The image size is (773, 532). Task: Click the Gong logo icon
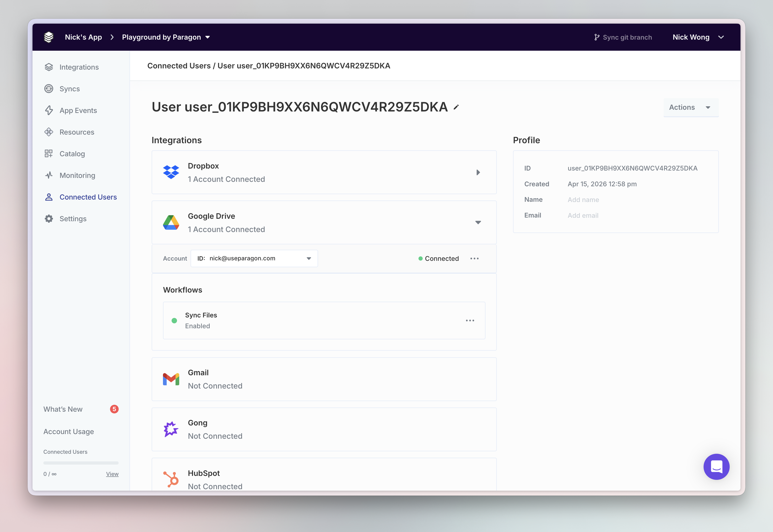(x=171, y=429)
